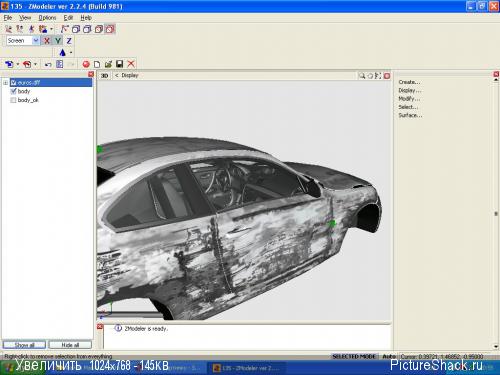This screenshot has width=500, height=375.
Task: Click the undo arrow icon
Action: [48, 64]
